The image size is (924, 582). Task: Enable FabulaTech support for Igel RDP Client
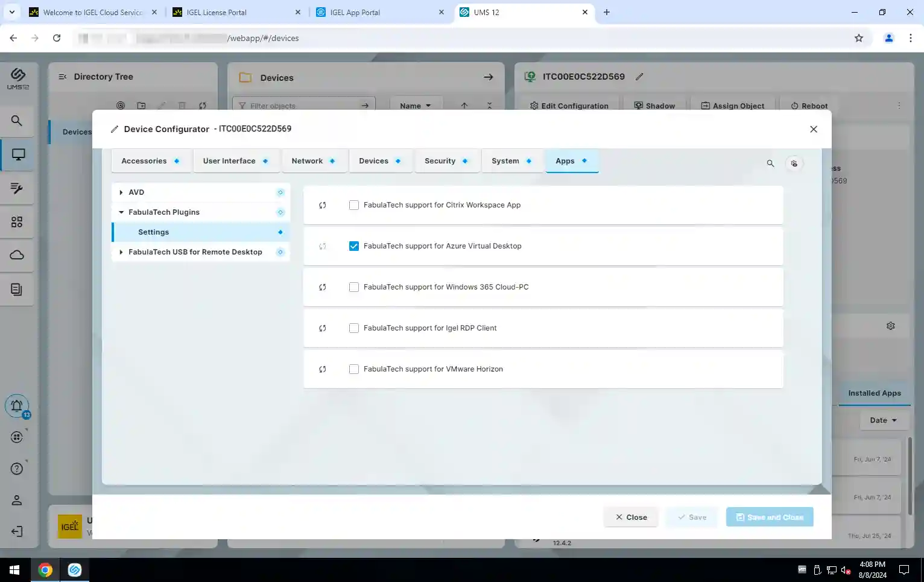354,328
